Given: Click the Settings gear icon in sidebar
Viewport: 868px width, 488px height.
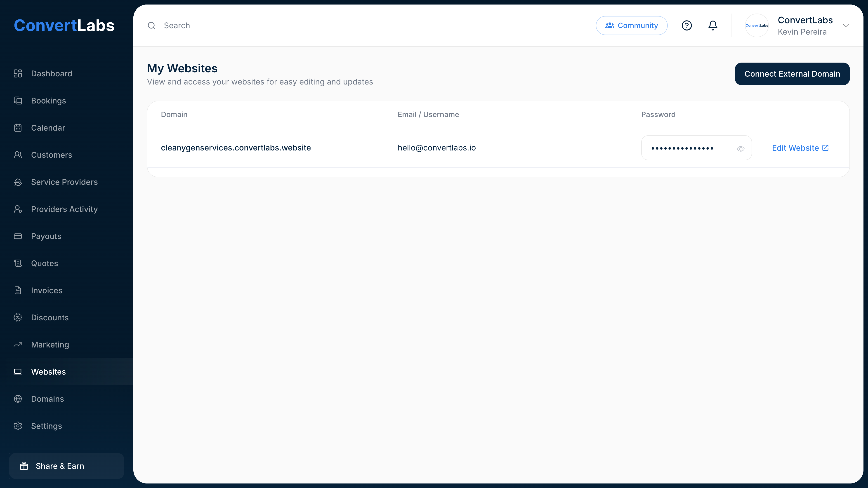Looking at the screenshot, I should (18, 426).
